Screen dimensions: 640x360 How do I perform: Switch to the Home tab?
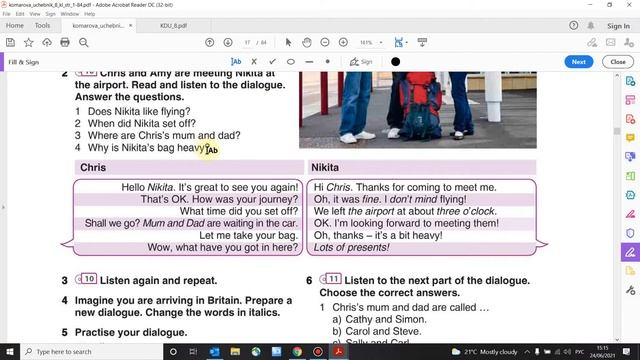coord(15,25)
